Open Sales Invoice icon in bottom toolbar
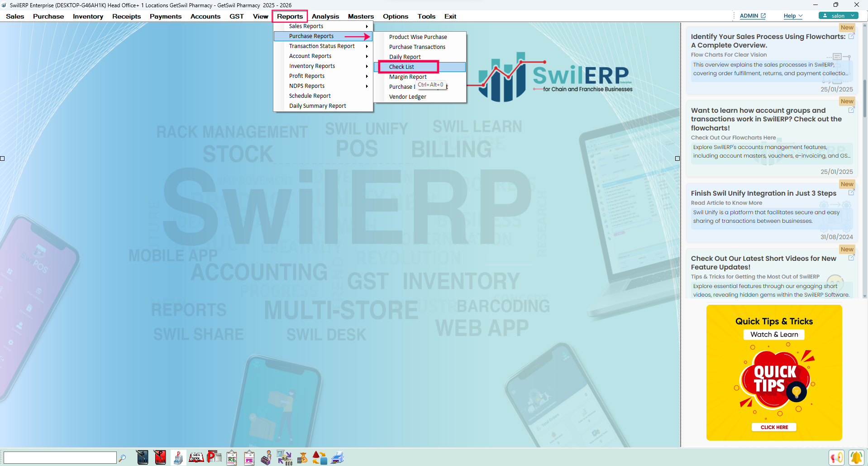Viewport: 868px width, 466px height. pos(143,457)
